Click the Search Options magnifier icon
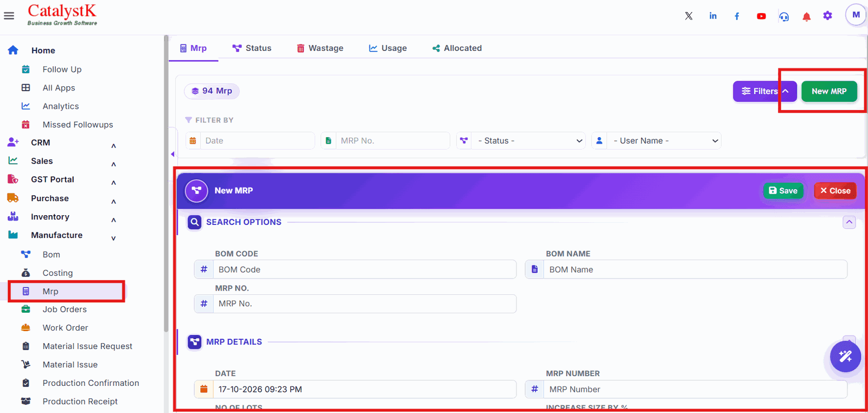 click(194, 222)
